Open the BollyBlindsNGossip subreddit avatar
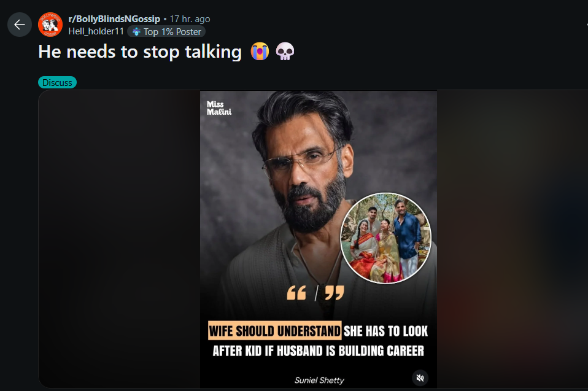Viewport: 588px width, 391px height. 50,25
